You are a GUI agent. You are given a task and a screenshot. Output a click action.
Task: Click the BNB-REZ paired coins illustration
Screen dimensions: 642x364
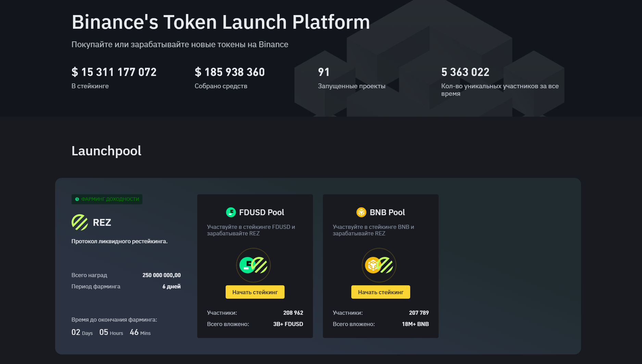(379, 265)
